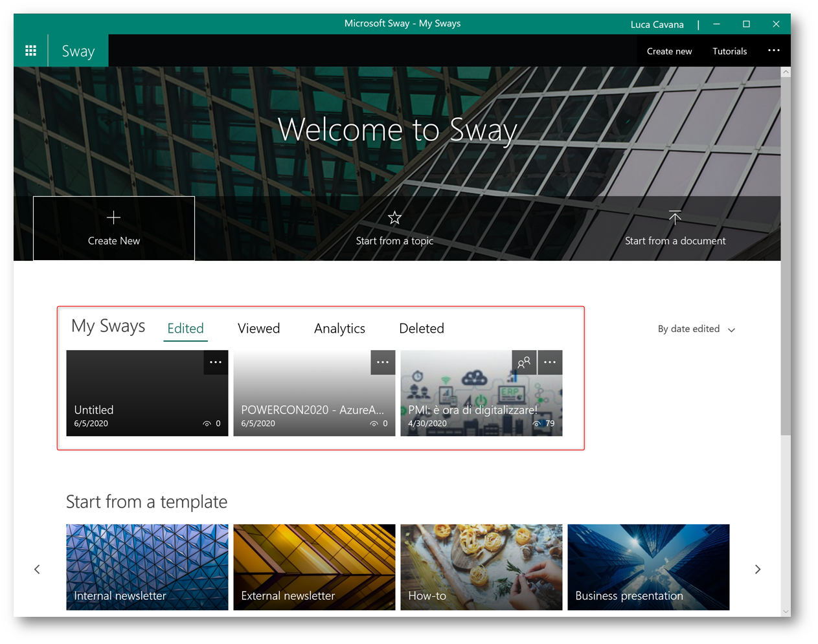This screenshot has width=818, height=644.
Task: Open options menu on Untitled sway card
Action: pyautogui.click(x=216, y=362)
